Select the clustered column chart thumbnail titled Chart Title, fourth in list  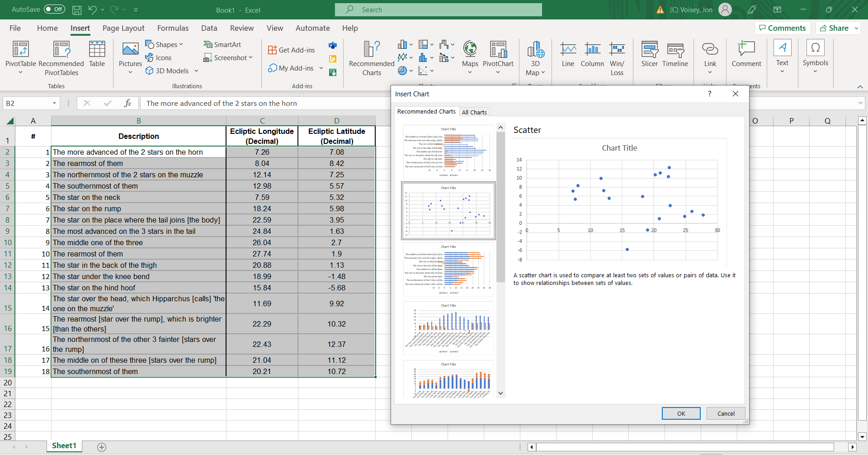[448, 328]
